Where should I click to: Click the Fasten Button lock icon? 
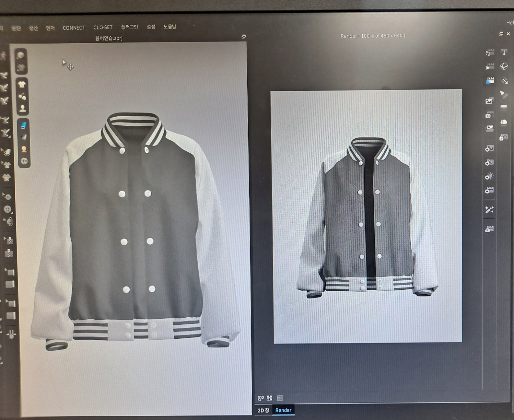click(x=9, y=222)
